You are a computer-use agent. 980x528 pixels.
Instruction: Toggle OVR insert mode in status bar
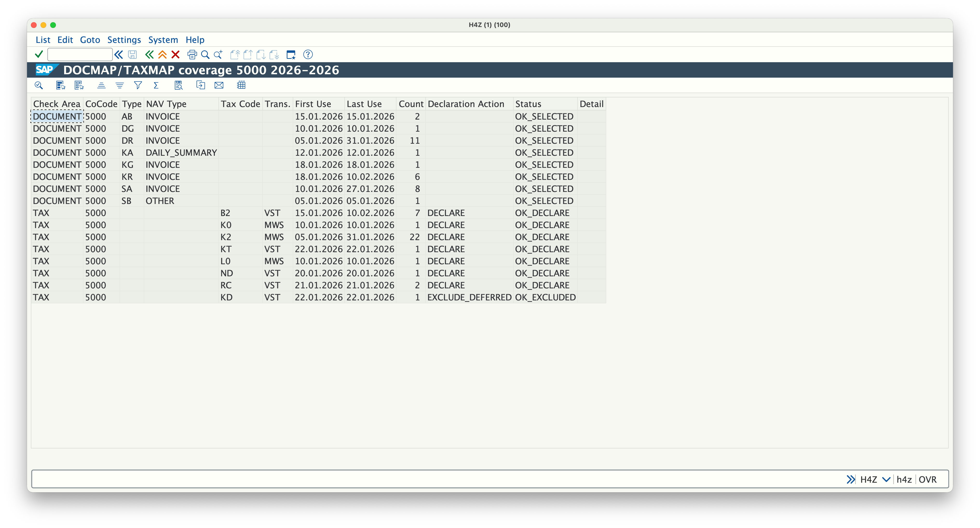click(x=927, y=479)
